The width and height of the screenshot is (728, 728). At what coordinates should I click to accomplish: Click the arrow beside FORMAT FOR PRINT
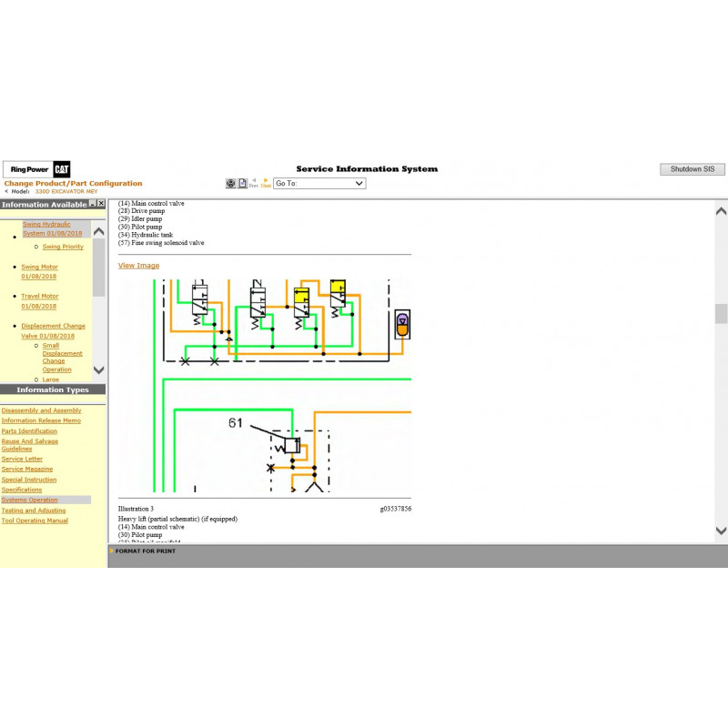[112, 551]
